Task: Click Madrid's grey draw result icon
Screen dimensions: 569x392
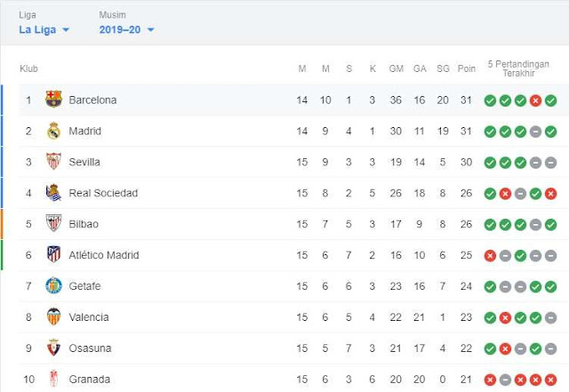Action: 535,132
